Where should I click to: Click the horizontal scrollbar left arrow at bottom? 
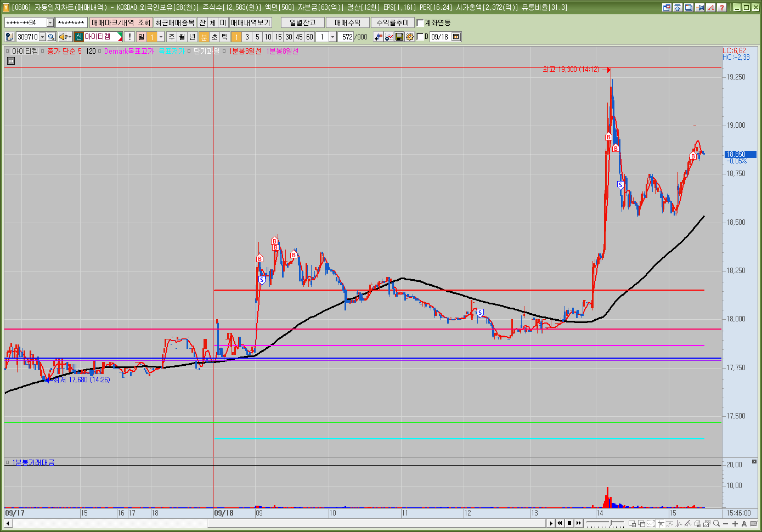coord(8,524)
